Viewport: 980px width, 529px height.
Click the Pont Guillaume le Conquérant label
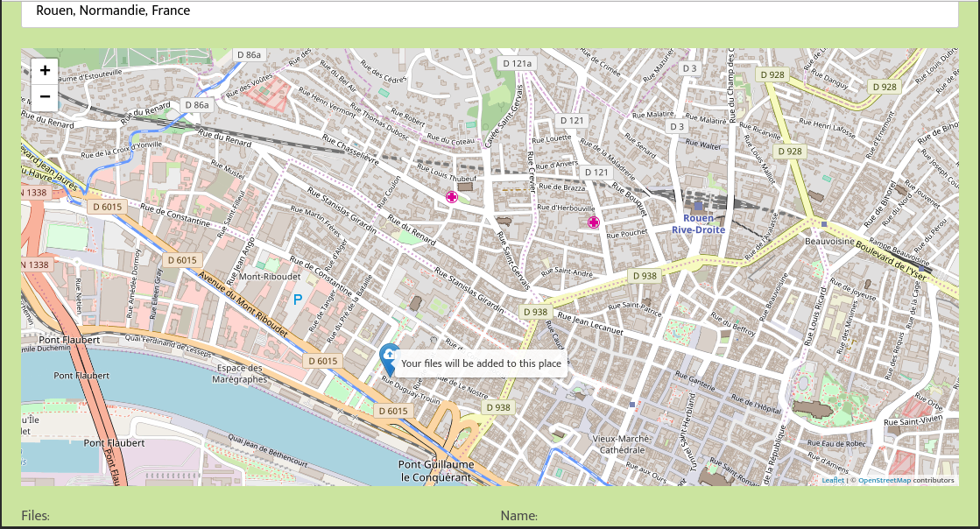tap(435, 471)
